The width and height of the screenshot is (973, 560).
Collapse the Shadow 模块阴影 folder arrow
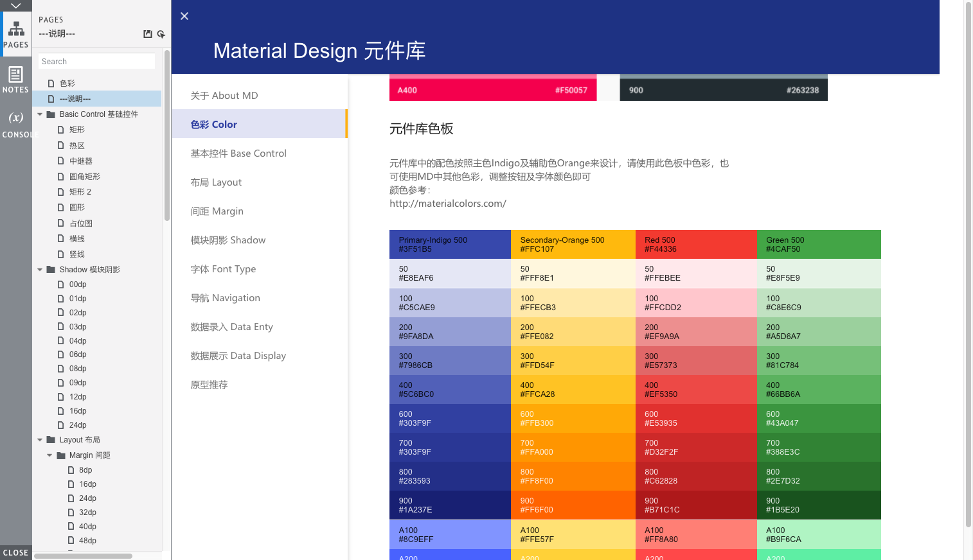(40, 270)
